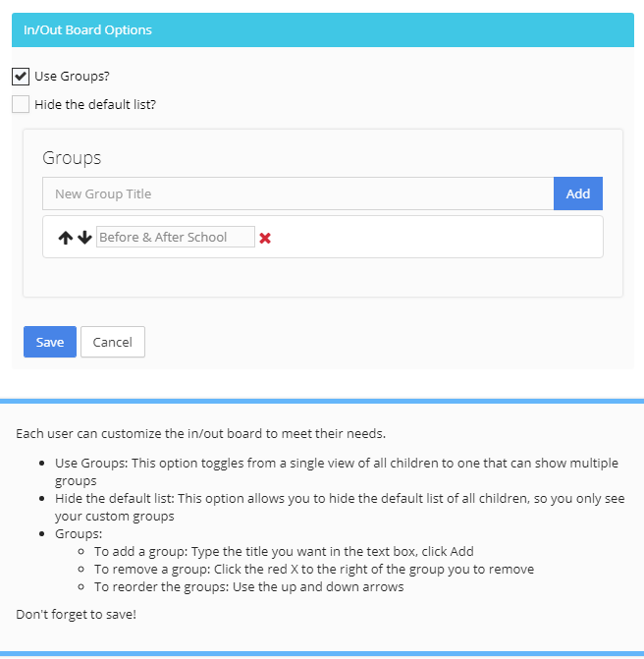
Task: Move the Before & After School group down
Action: (84, 238)
